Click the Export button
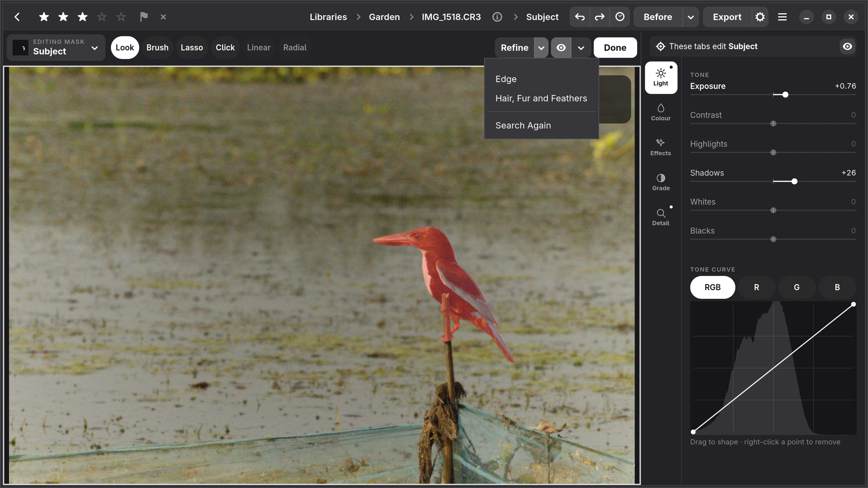Screen dimensions: 868x488 pos(727,17)
